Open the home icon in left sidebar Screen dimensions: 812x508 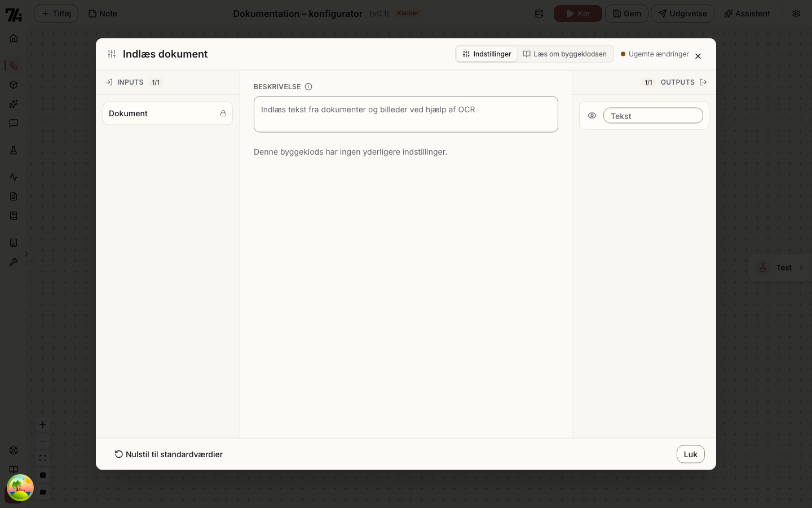[x=14, y=38]
